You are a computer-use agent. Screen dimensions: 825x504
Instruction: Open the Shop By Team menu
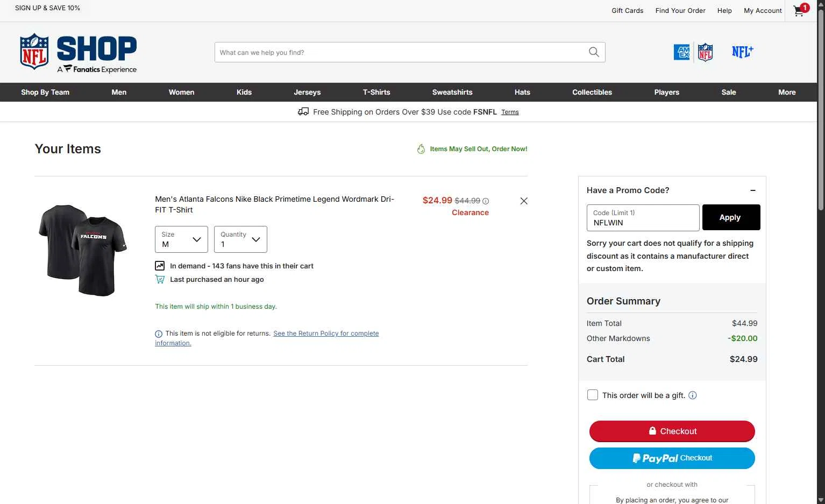click(45, 92)
